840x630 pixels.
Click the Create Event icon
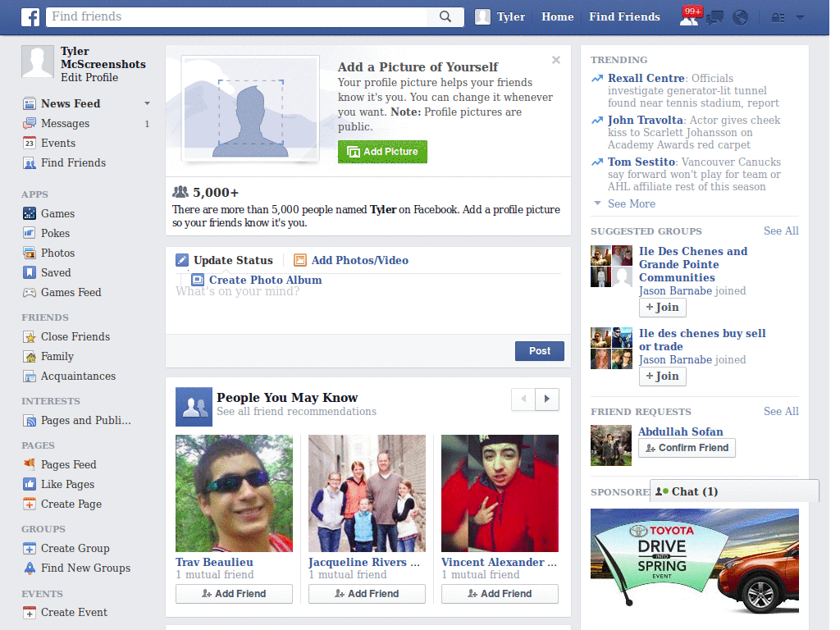pos(30,612)
